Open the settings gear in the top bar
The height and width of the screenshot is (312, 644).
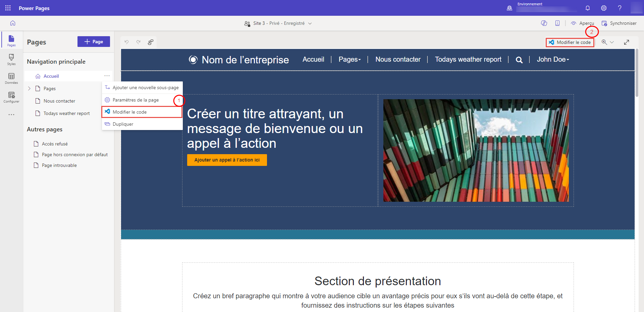[604, 8]
